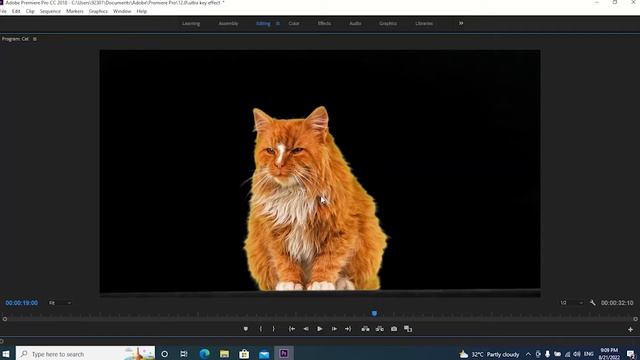
Task: Open the File menu
Action: pos(3,11)
